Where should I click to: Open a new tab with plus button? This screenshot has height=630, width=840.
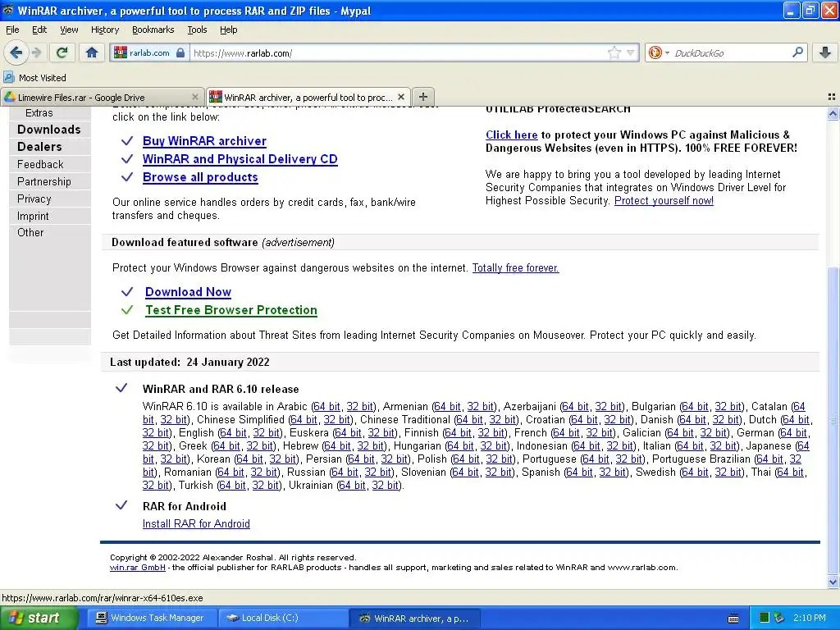pos(423,97)
